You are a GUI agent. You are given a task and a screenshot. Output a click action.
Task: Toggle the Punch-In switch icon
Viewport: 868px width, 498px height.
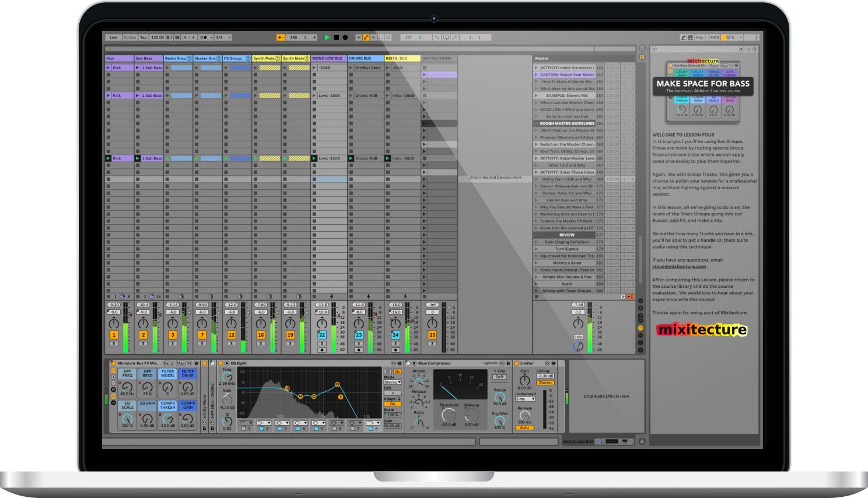[x=437, y=37]
